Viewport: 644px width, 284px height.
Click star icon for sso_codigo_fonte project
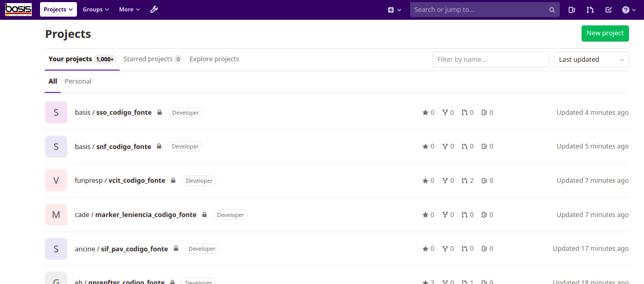click(425, 113)
